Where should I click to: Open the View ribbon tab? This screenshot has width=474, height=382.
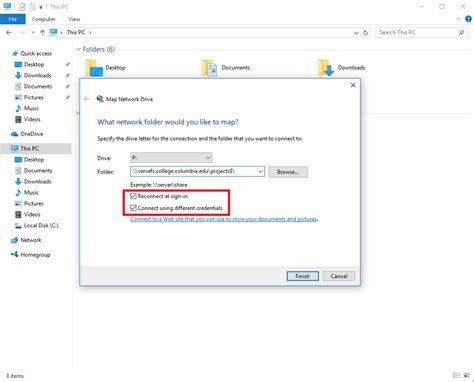[x=74, y=19]
